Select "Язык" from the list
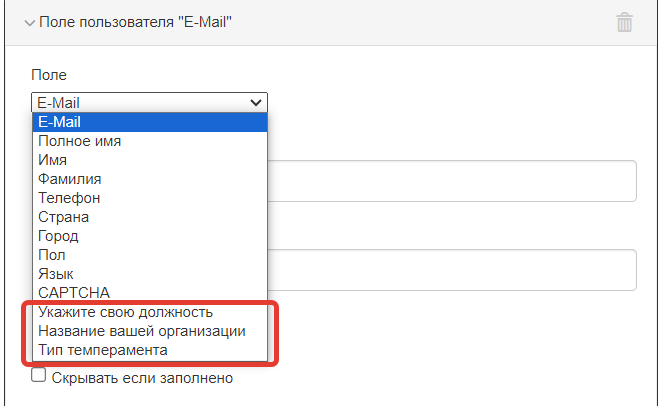The width and height of the screenshot is (660, 406). coord(150,274)
